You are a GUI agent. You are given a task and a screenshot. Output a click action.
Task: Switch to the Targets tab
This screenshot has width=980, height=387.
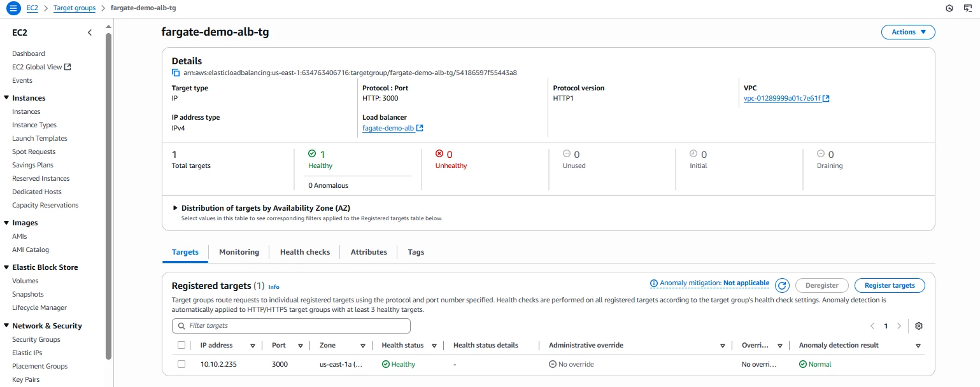pyautogui.click(x=185, y=252)
